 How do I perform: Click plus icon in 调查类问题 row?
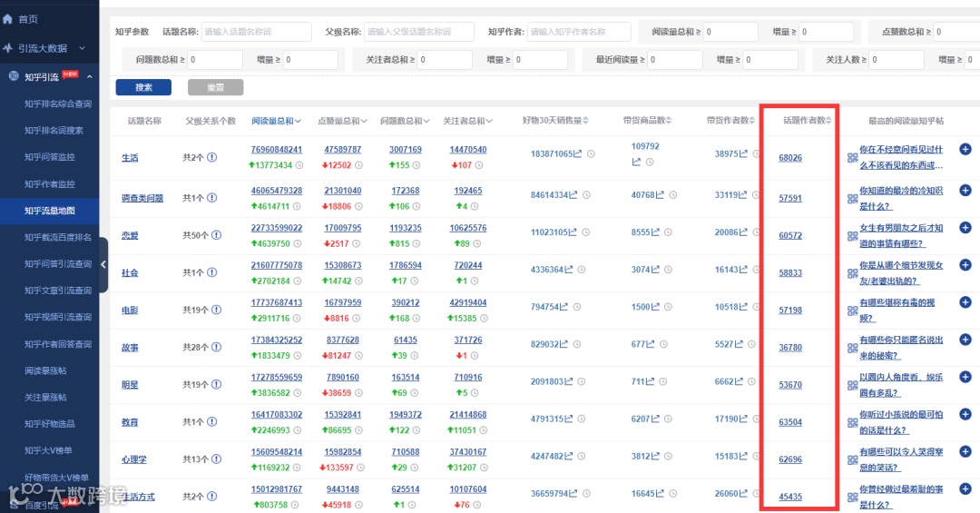[965, 190]
